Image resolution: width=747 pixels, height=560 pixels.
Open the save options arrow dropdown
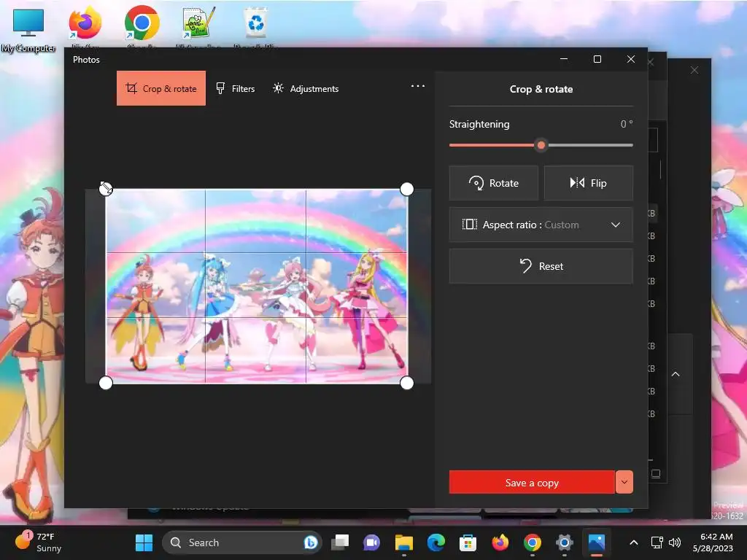click(624, 483)
